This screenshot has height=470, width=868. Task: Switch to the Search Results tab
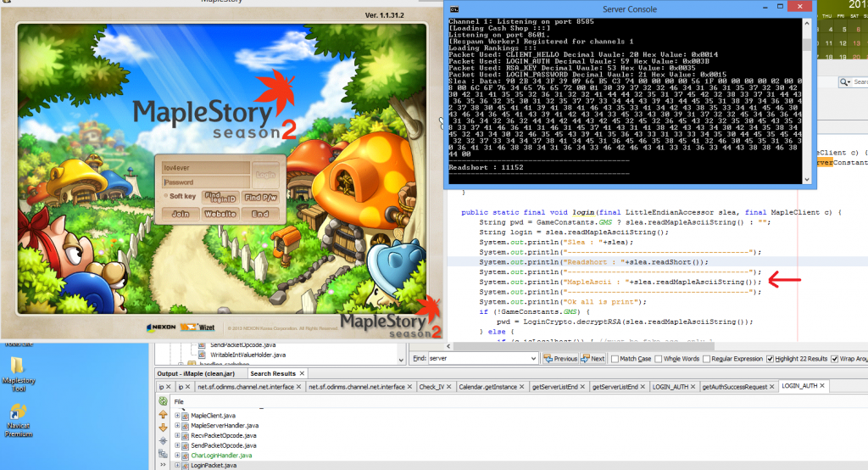pyautogui.click(x=272, y=373)
